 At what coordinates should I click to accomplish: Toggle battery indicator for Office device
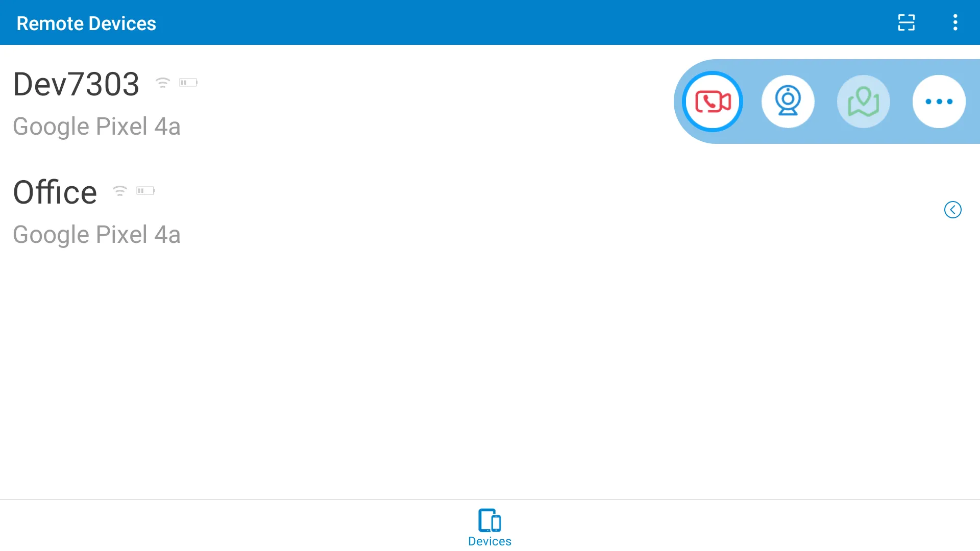tap(145, 190)
